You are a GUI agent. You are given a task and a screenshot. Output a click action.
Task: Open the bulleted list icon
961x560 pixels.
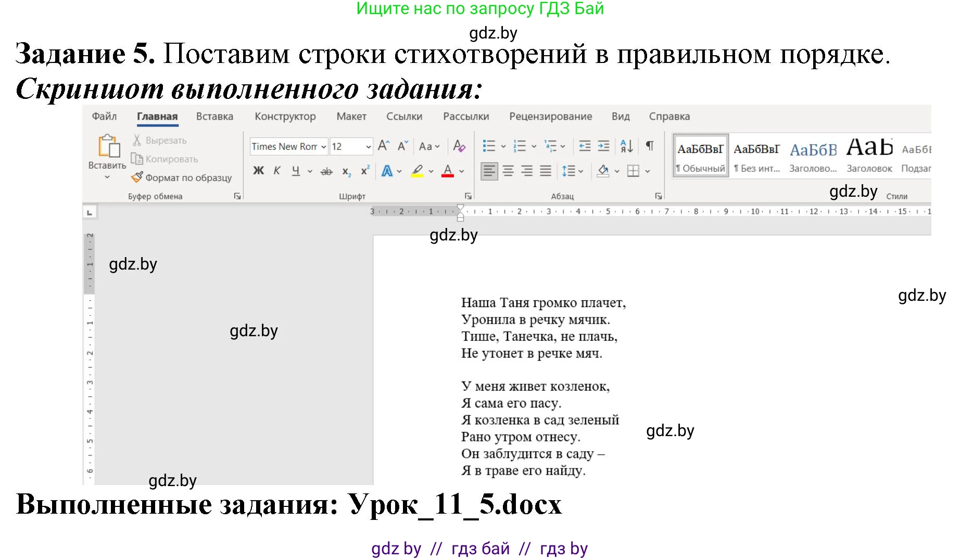pos(489,146)
